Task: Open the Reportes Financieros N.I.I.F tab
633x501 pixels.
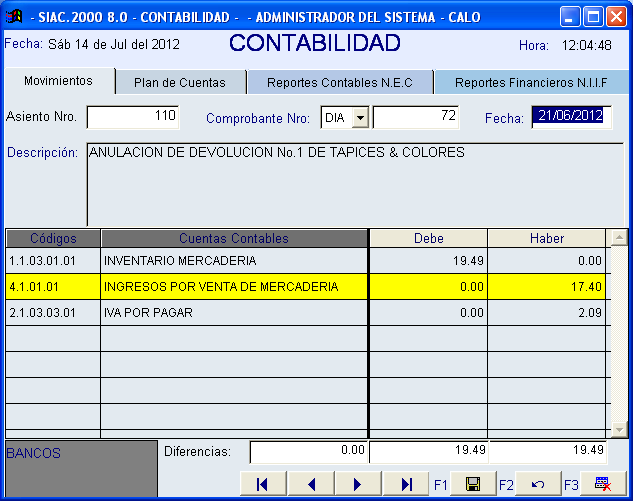Action: click(x=531, y=82)
